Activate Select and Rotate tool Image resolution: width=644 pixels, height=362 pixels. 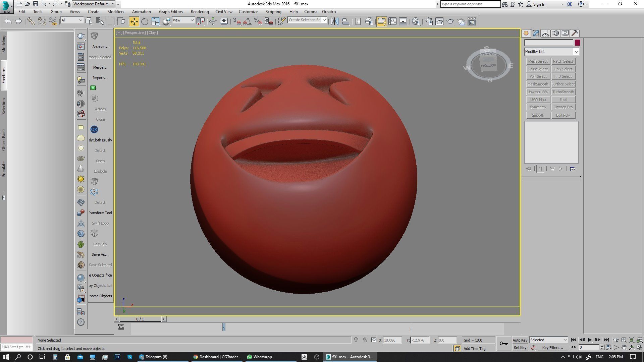coord(145,21)
